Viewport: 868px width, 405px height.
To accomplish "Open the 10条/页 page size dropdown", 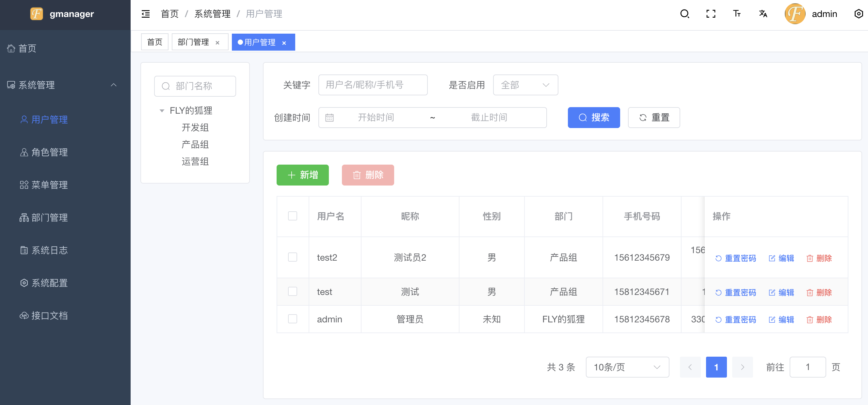I will tap(627, 367).
